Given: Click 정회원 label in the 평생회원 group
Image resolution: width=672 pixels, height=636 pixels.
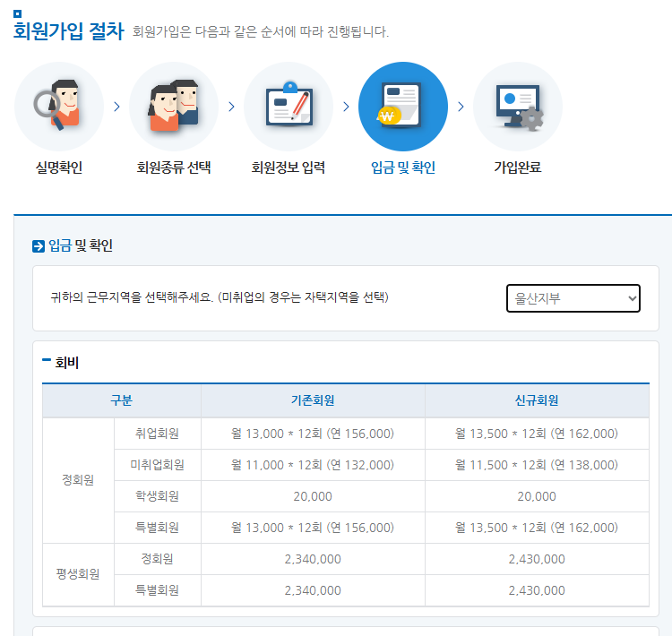Looking at the screenshot, I should [158, 559].
